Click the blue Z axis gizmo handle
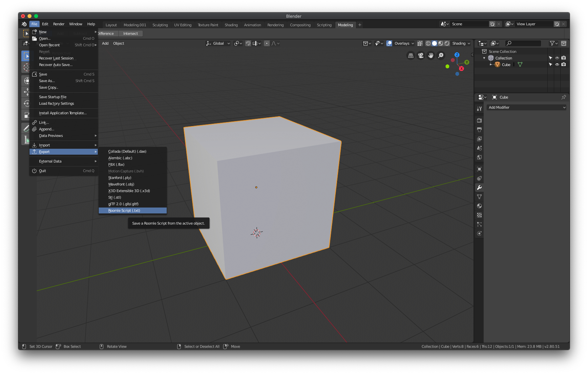Image resolution: width=588 pixels, height=374 pixels. click(x=457, y=55)
